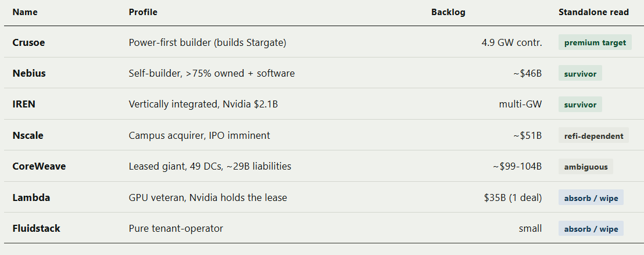644x255 pixels.
Task: Click the Nebius company name
Action: [29, 74]
